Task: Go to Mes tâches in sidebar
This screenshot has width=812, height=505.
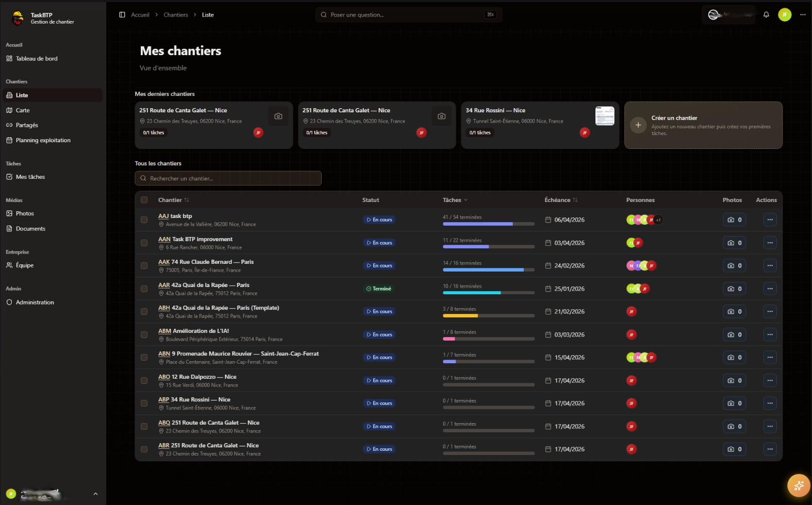Action: pos(53,177)
